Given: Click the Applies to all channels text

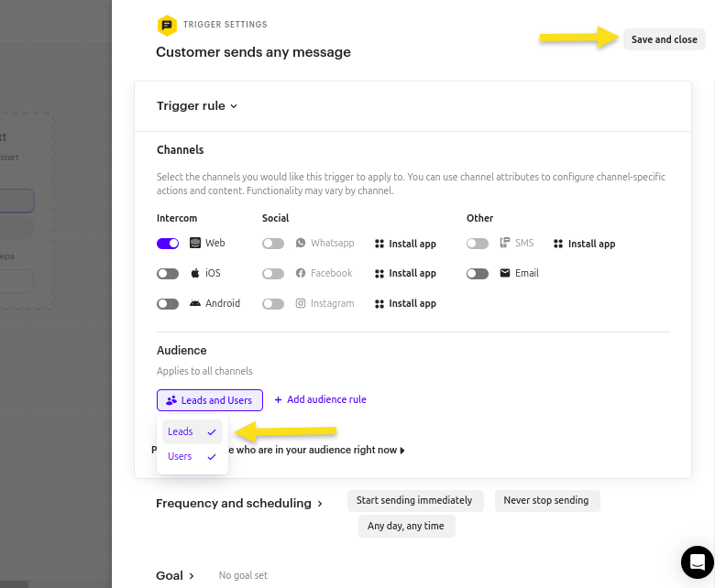Looking at the screenshot, I should (x=204, y=371).
